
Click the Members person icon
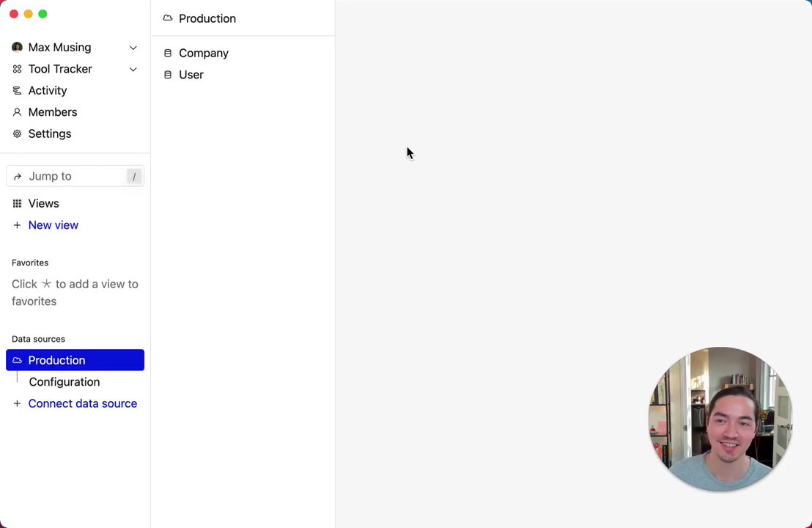coord(17,112)
